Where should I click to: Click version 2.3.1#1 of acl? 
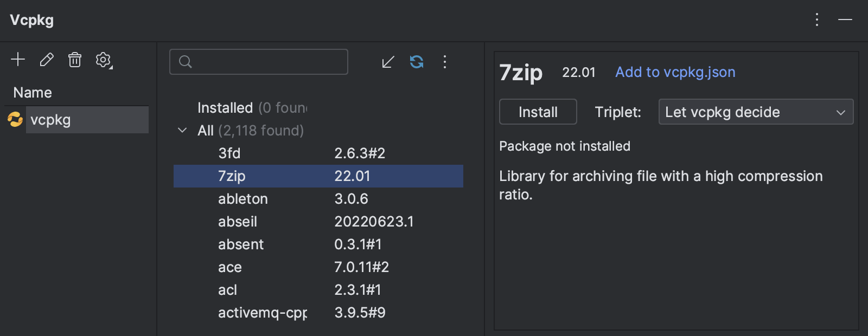358,290
